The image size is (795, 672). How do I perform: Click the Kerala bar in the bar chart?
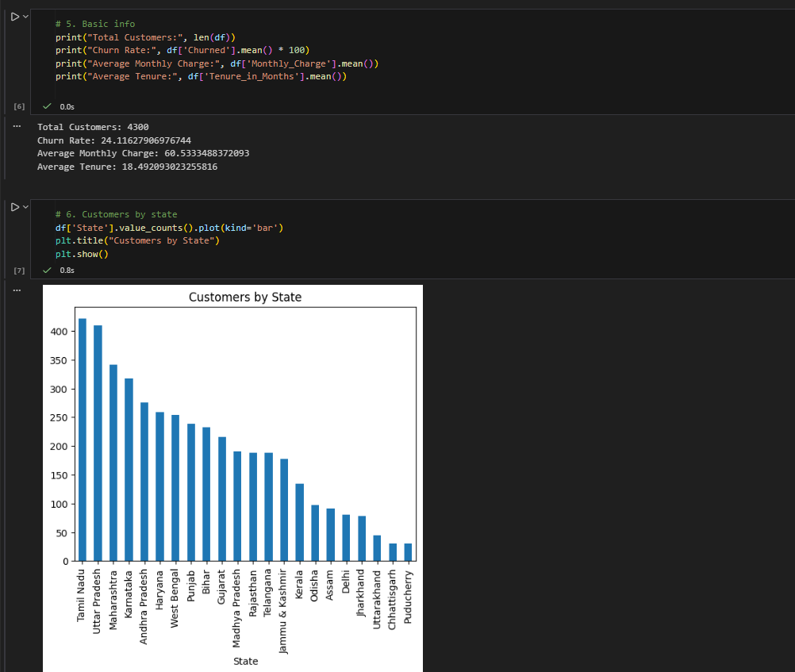[x=299, y=522]
